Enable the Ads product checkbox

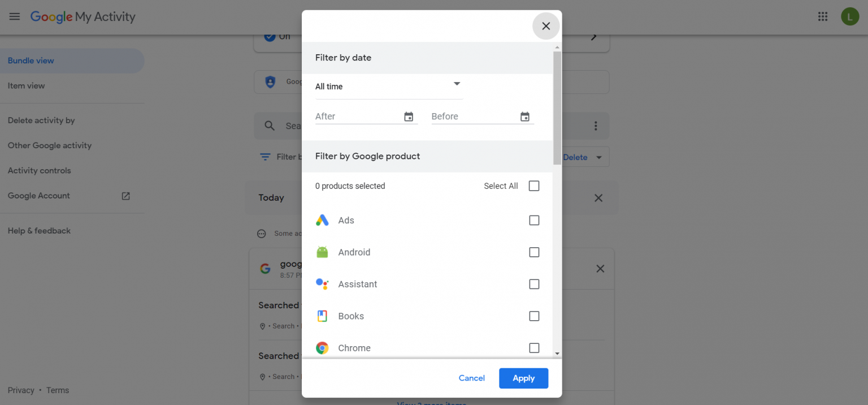(x=533, y=220)
